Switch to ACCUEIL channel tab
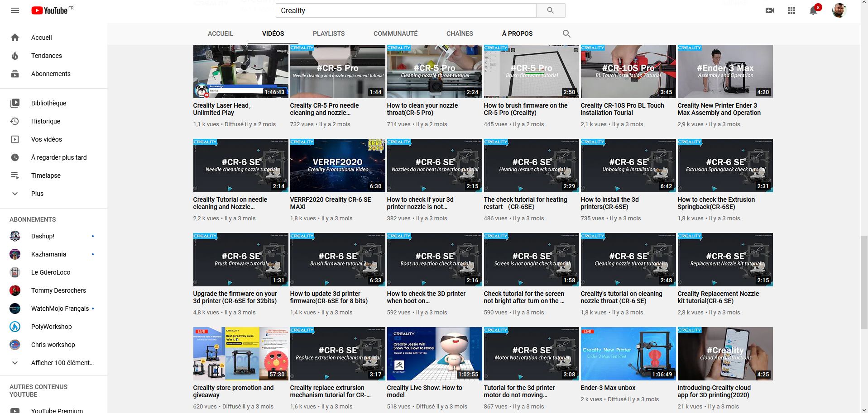This screenshot has height=413, width=868. click(221, 33)
